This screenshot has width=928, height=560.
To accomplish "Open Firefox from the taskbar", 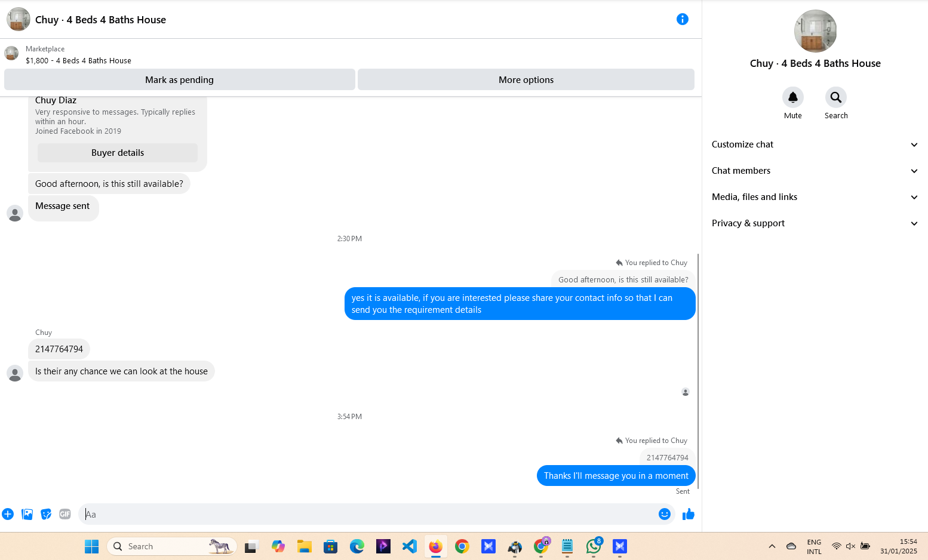I will 435,546.
